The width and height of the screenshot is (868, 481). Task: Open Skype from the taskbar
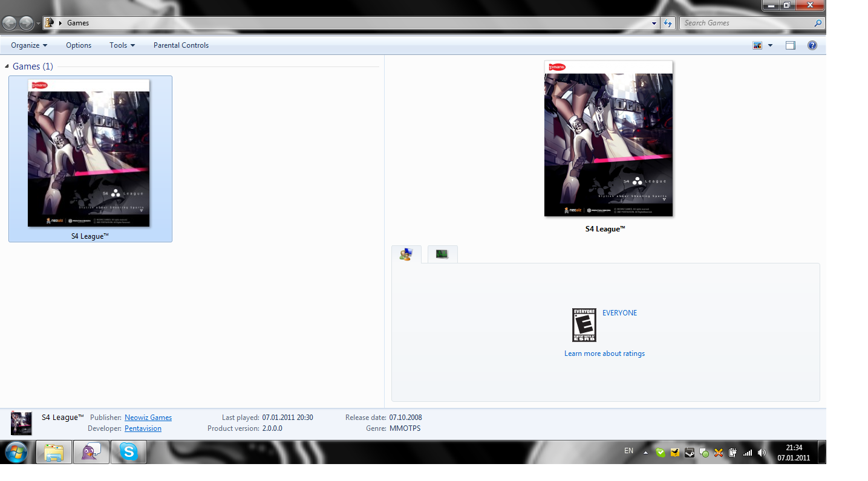[x=128, y=452]
